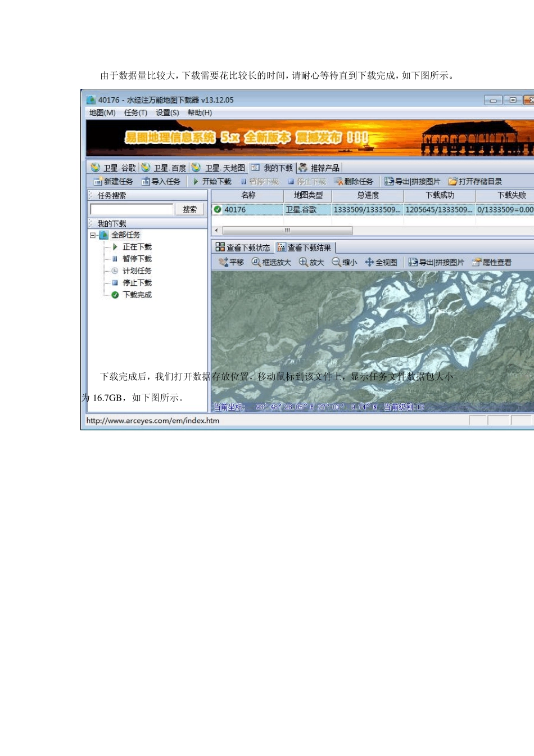Click the 下载成功 column header
534x756 pixels.
[440, 195]
